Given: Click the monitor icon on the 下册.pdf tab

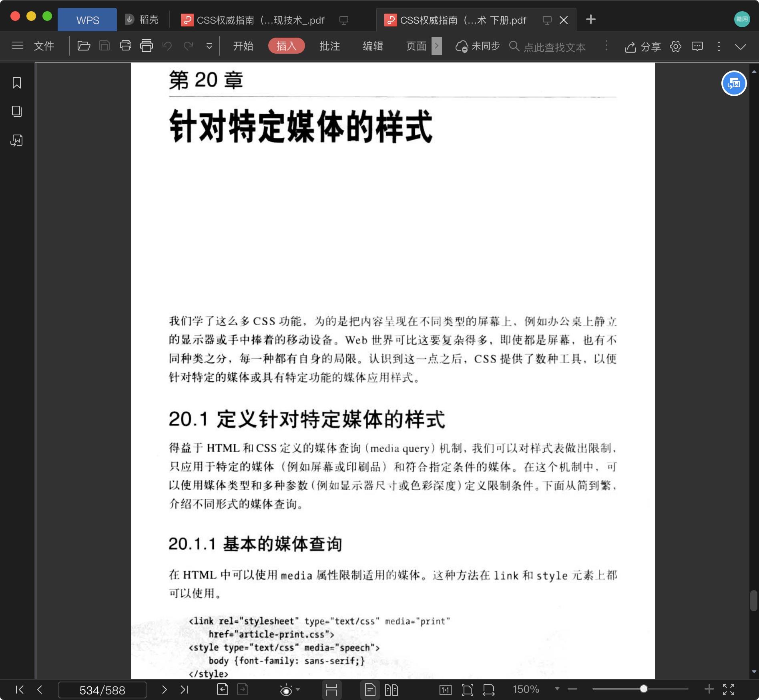Looking at the screenshot, I should 547,20.
